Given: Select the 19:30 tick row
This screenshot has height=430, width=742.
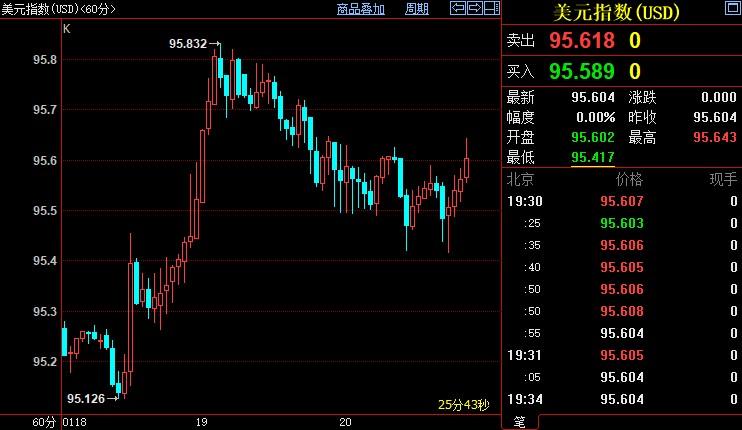Looking at the screenshot, I should point(620,201).
